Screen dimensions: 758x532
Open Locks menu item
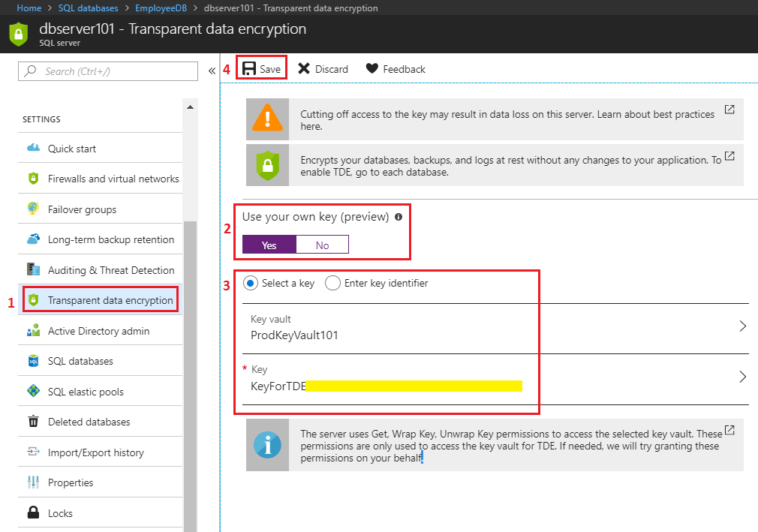coord(100,512)
